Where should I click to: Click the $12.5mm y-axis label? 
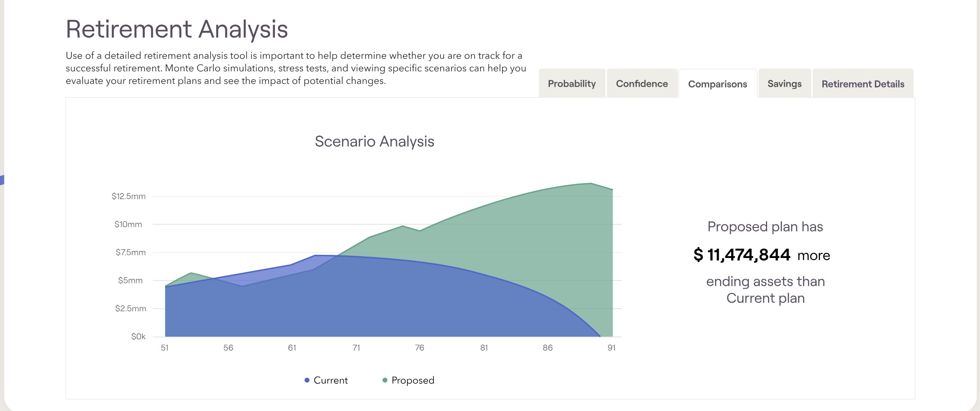coord(128,197)
